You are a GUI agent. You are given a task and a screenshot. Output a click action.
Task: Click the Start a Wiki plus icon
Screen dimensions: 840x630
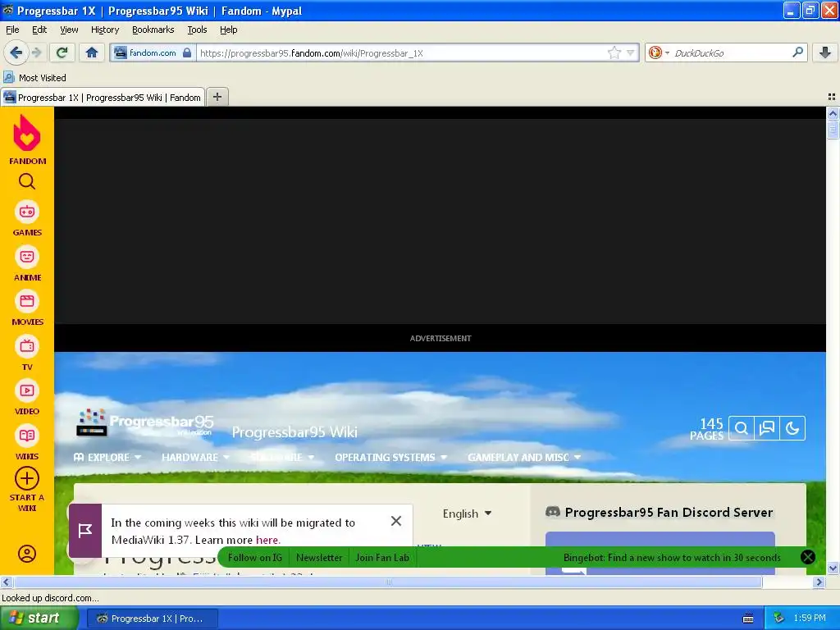click(27, 478)
